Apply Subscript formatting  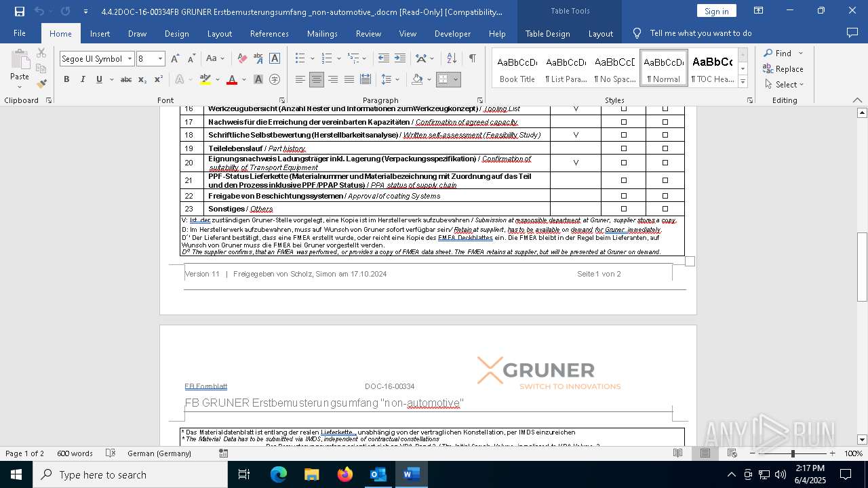(x=142, y=79)
